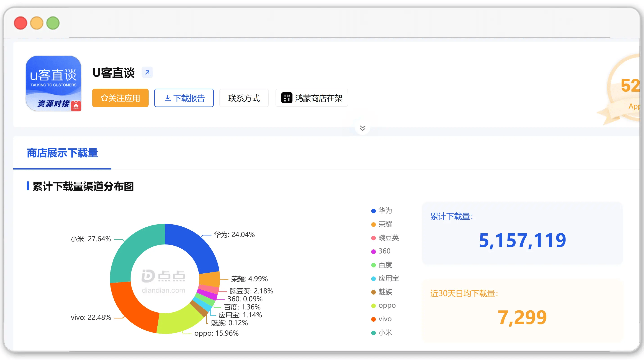Open the external link arrow beside U客直谈
644x360 pixels.
pos(147,72)
